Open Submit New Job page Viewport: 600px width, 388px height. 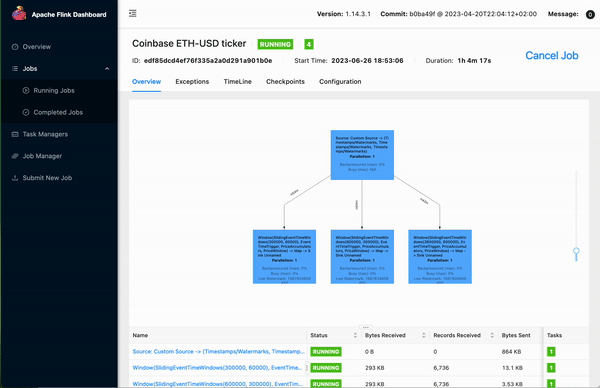pyautogui.click(x=47, y=178)
